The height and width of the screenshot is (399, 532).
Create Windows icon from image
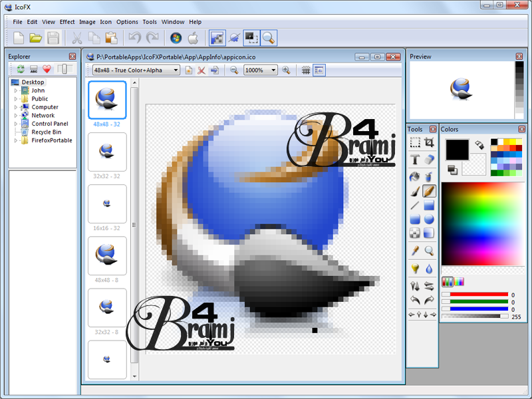point(176,38)
